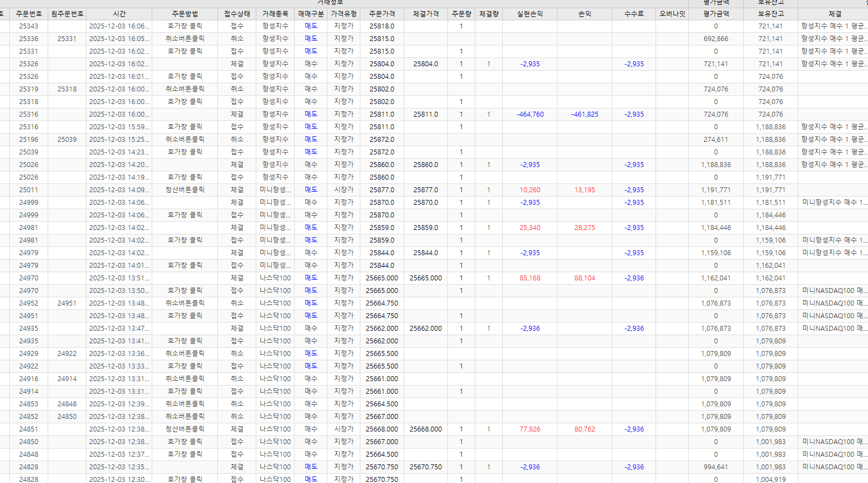The image size is (868, 483).
Task: Select the time cell 2025-12-03 15:25
Action: tap(119, 139)
